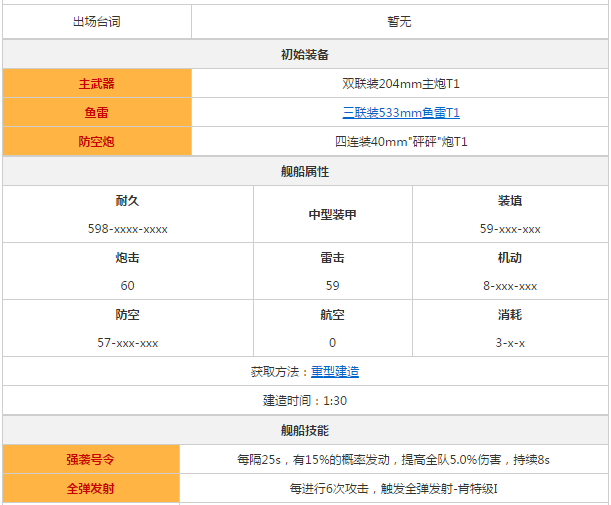Select the 双联装204mm主炮T1 text

400,84
